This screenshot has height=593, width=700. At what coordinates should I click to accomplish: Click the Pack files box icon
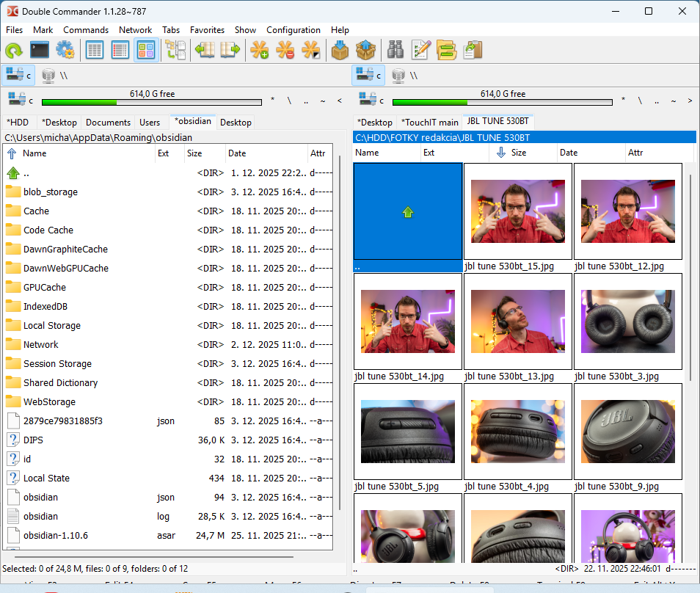tap(340, 50)
